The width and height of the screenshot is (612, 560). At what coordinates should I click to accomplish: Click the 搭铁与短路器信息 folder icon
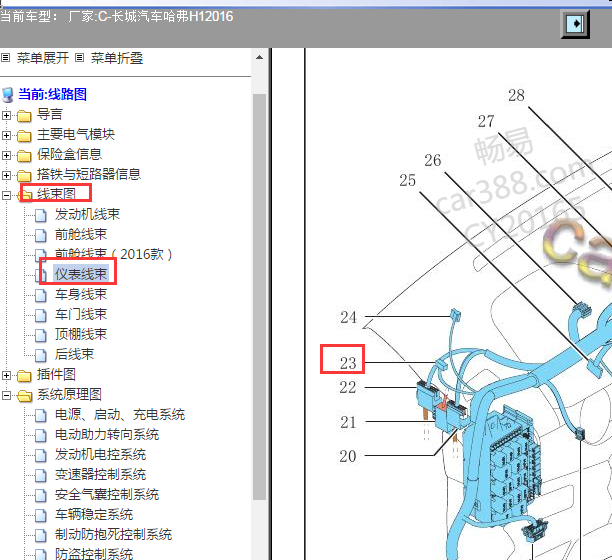[x=24, y=175]
